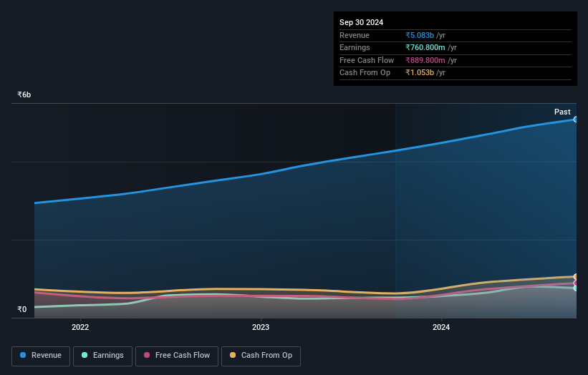Click the orange Cash From Op endpoint marker
This screenshot has width=588, height=375.
576,277
